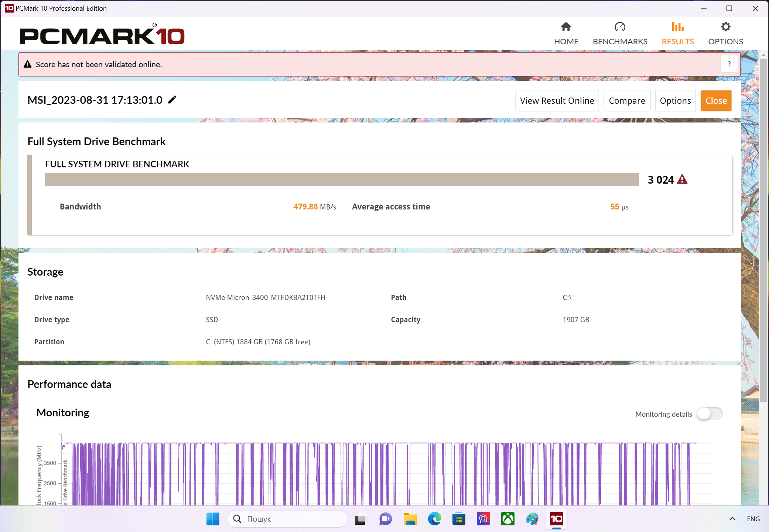
Task: Click the taskbar search field
Action: click(x=288, y=519)
